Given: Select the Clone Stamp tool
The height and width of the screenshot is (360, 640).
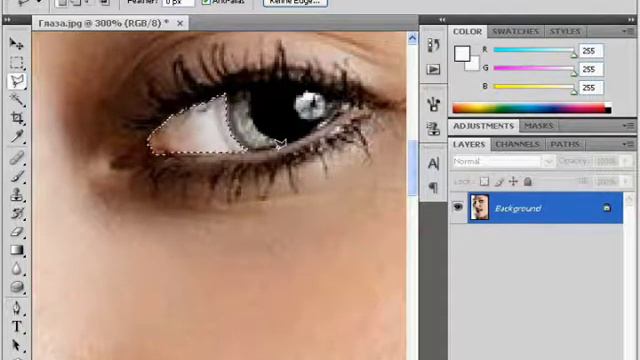Looking at the screenshot, I should [x=17, y=195].
